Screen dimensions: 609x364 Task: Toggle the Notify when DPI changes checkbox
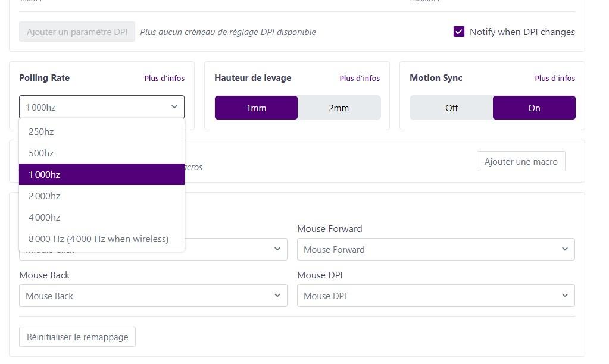(459, 32)
